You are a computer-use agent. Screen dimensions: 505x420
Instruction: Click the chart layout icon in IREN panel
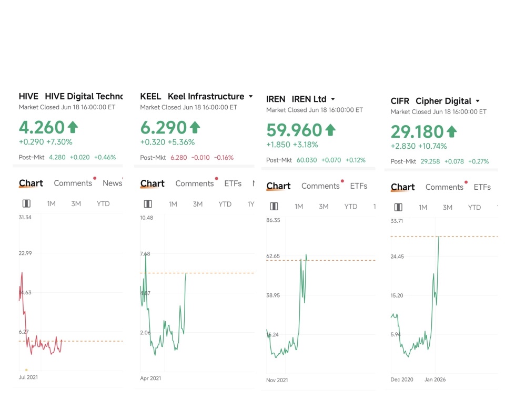pyautogui.click(x=274, y=206)
